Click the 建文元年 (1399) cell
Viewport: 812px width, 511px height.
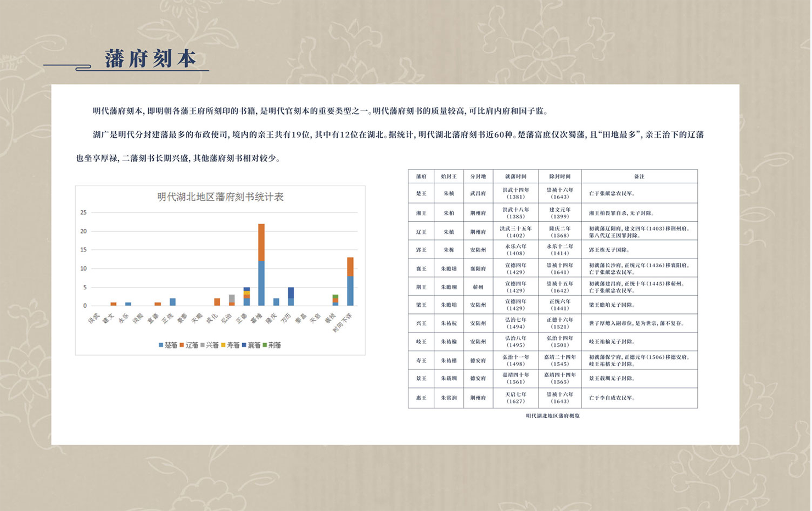(560, 213)
